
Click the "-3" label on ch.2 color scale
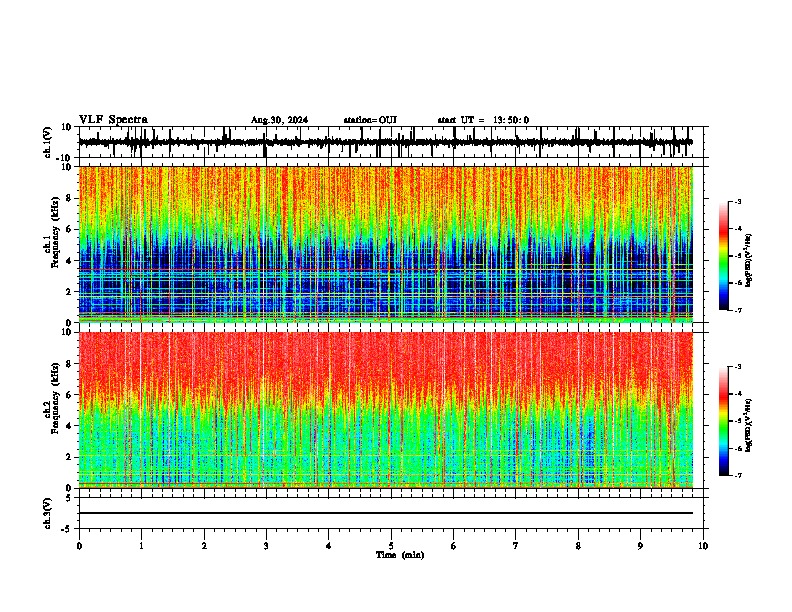coord(738,367)
